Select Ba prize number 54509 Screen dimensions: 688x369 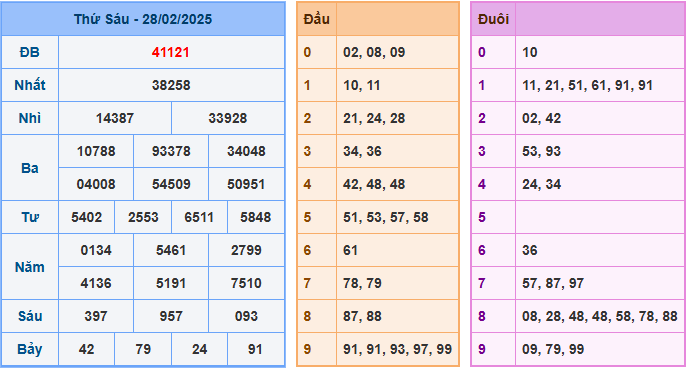coord(171,184)
